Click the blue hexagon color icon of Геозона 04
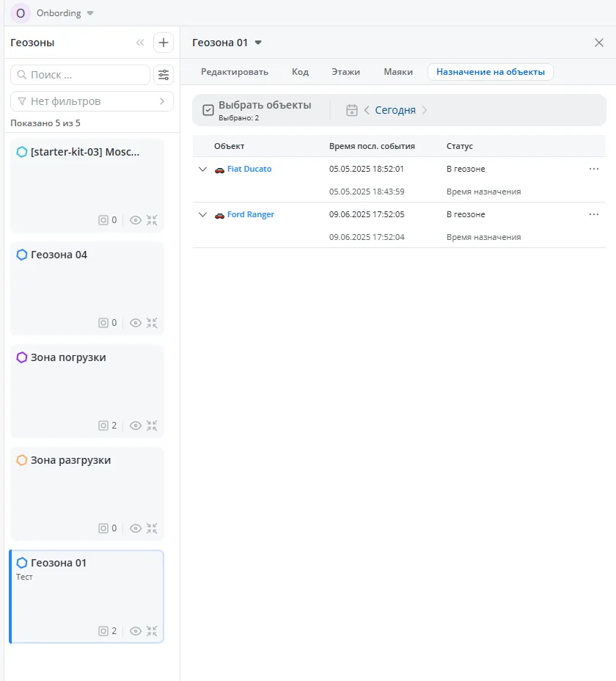The height and width of the screenshot is (681, 616). click(22, 255)
